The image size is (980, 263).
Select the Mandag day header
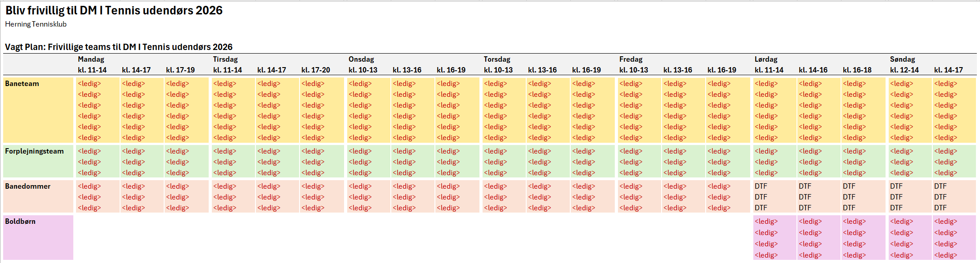(91, 59)
